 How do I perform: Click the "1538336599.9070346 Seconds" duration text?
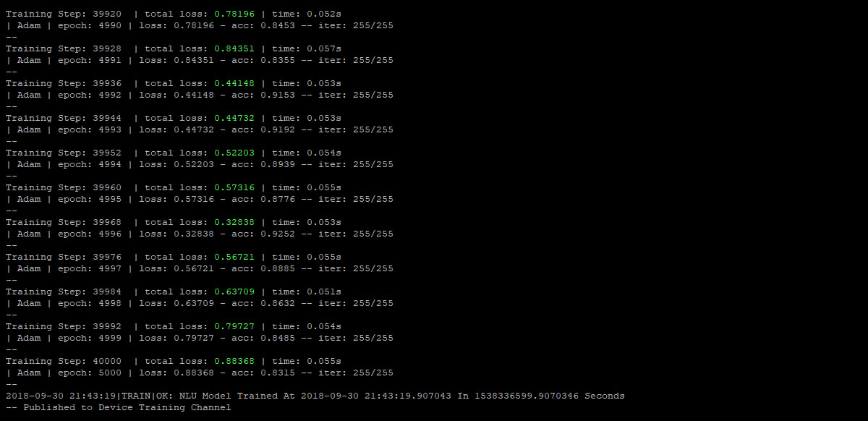(x=550, y=396)
